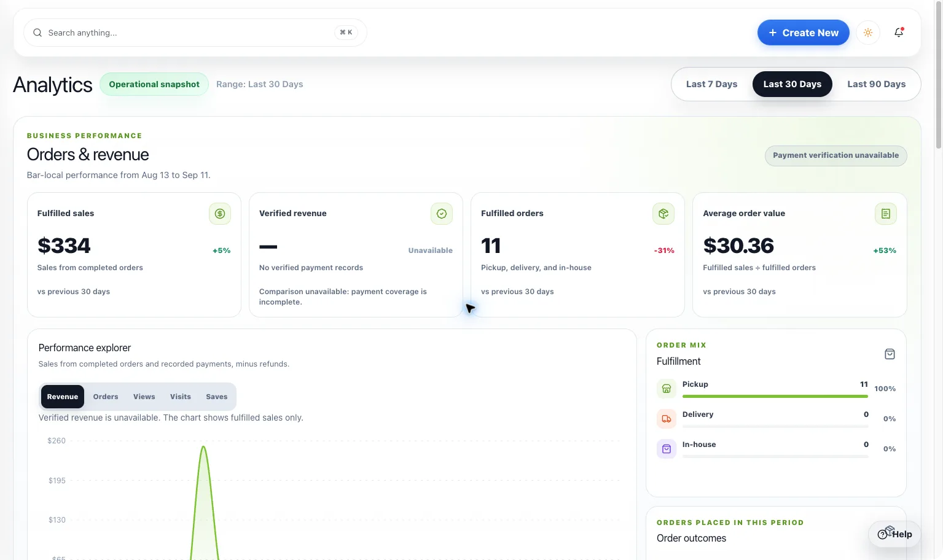Focus the Search anything field
This screenshot has width=943, height=560.
tap(195, 33)
